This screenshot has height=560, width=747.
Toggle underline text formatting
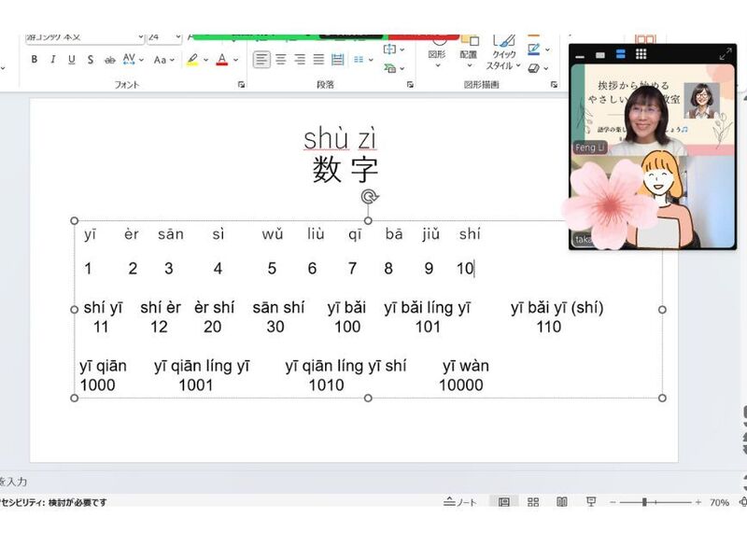coord(72,60)
